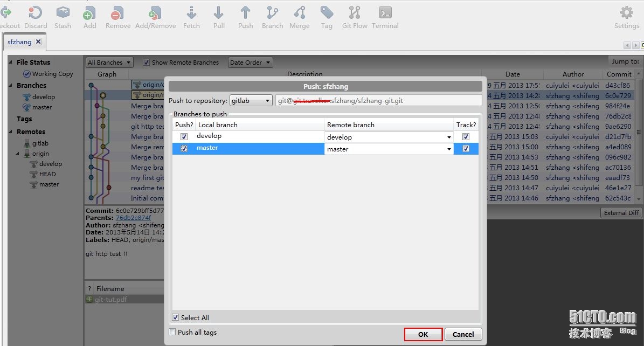This screenshot has width=644, height=346.
Task: Close the sfzhang repository tab
Action: click(x=38, y=41)
